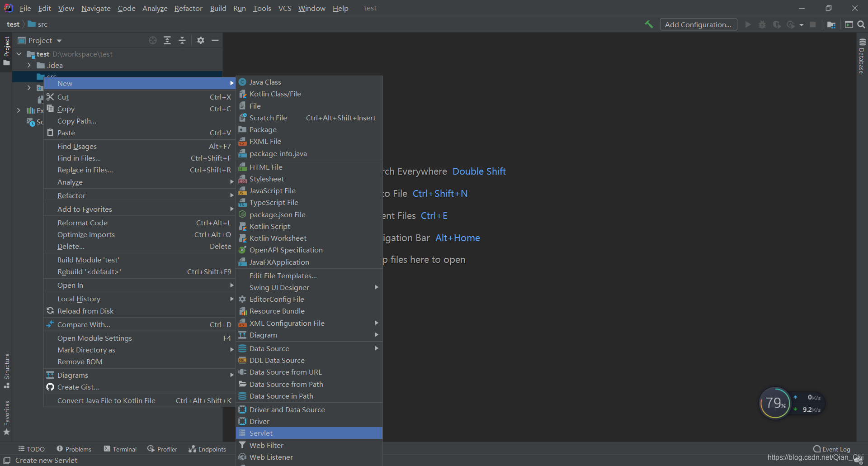Click the locate target icon in Project panel
The image size is (868, 466).
153,40
